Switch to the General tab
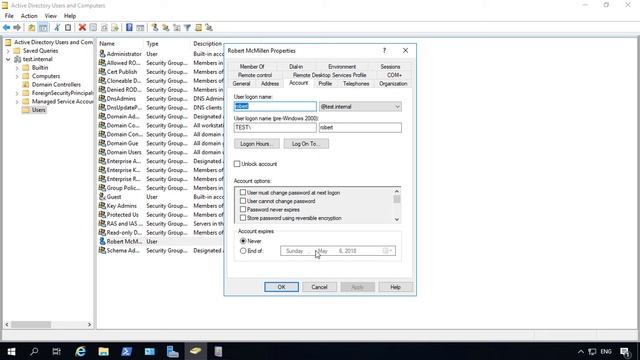The height and width of the screenshot is (360, 640). click(241, 84)
